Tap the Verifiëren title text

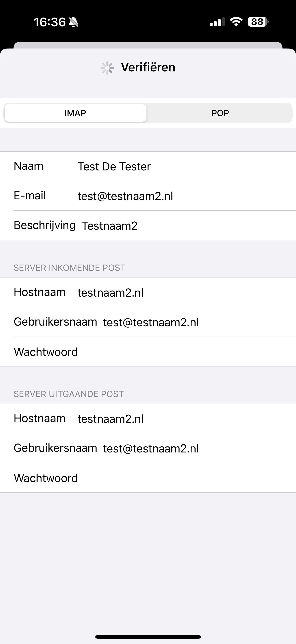[148, 68]
